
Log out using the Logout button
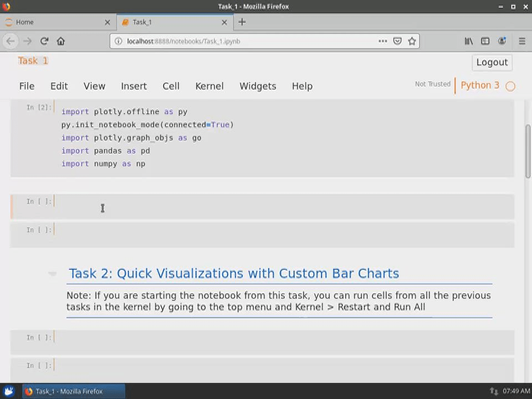point(492,63)
